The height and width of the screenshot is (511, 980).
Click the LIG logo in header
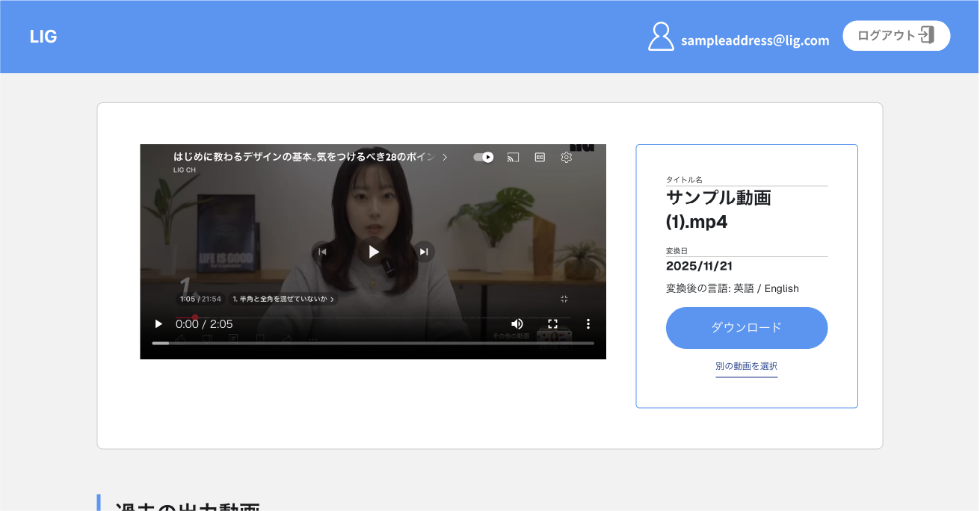click(43, 37)
